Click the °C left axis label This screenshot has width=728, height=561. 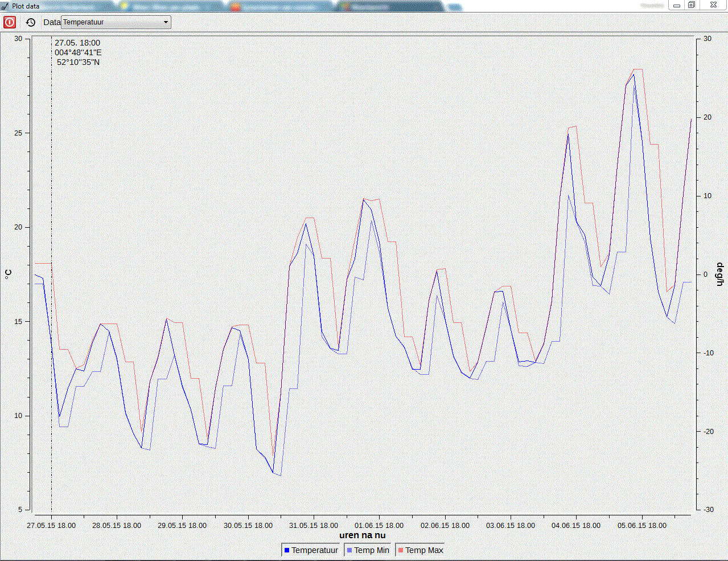(8, 274)
